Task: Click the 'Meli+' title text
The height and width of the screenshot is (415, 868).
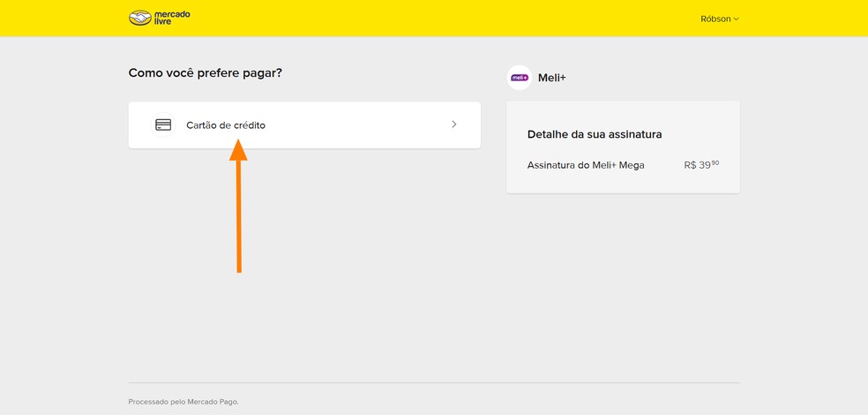Action: click(552, 78)
